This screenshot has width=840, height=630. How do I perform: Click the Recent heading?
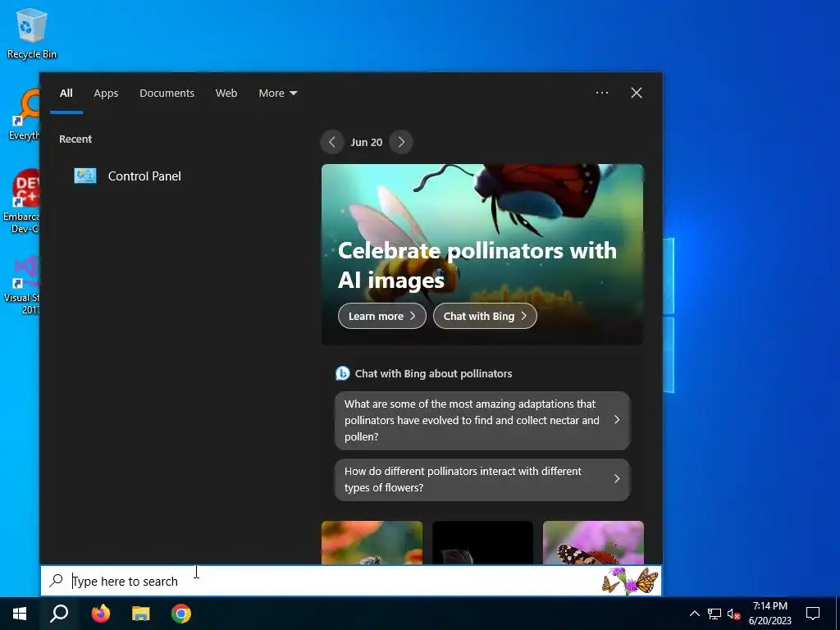pos(75,139)
